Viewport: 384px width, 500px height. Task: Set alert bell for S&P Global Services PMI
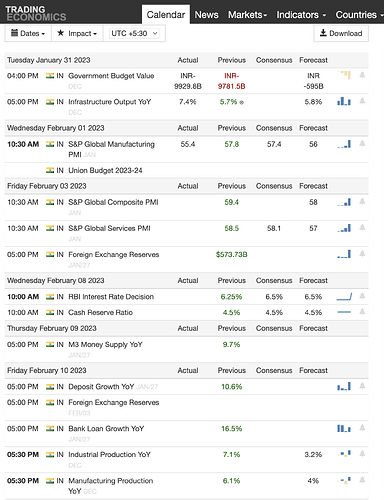[x=362, y=228]
